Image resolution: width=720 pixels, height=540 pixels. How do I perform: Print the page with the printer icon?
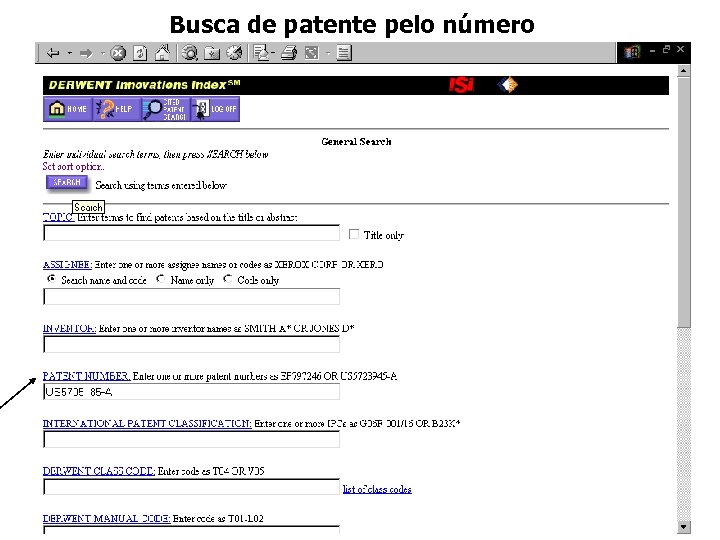pyautogui.click(x=289, y=53)
